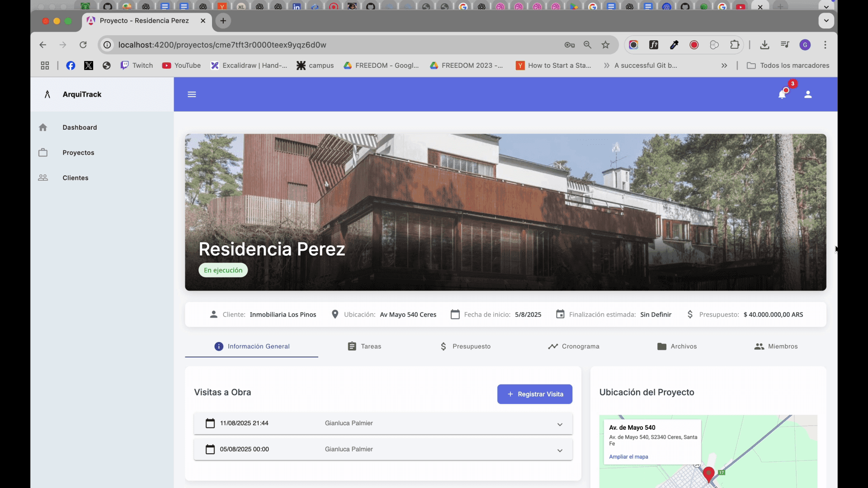
Task: Expand the 11/08/2025 visit entry
Action: pyautogui.click(x=560, y=424)
